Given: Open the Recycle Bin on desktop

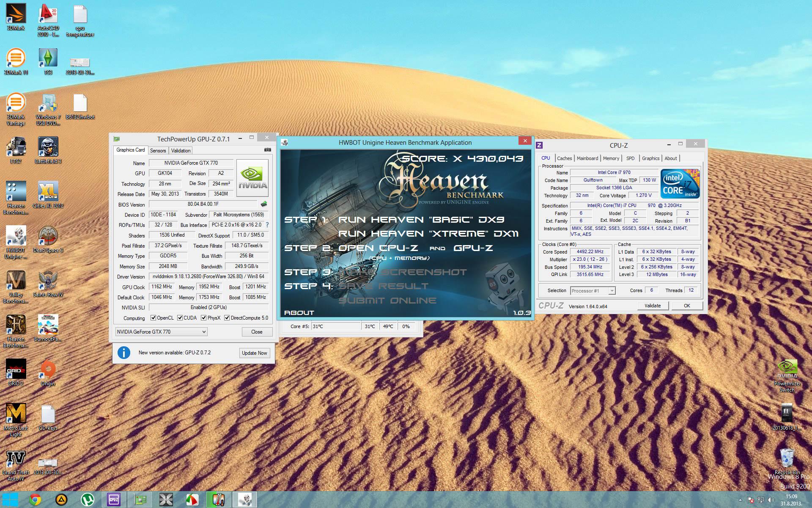Looking at the screenshot, I should 787,461.
